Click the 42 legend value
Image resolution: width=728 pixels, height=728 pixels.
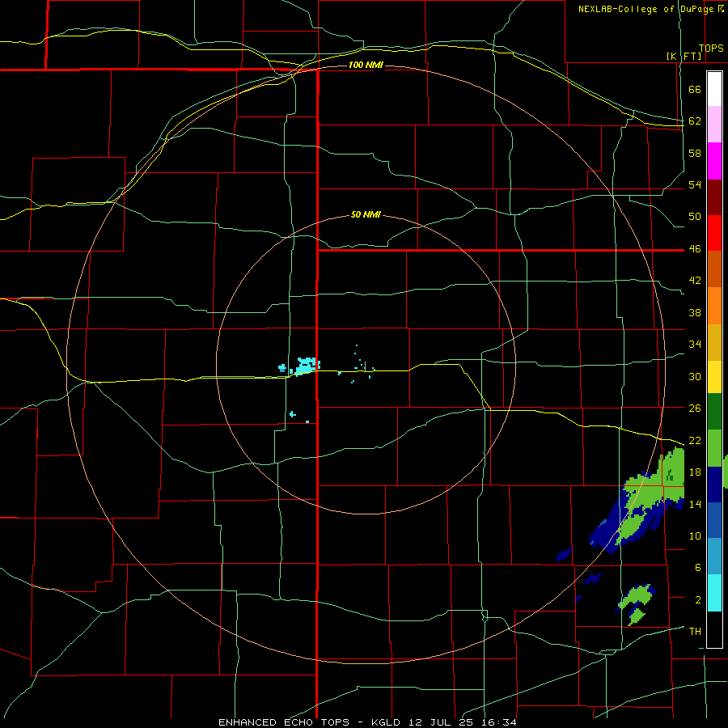click(695, 281)
